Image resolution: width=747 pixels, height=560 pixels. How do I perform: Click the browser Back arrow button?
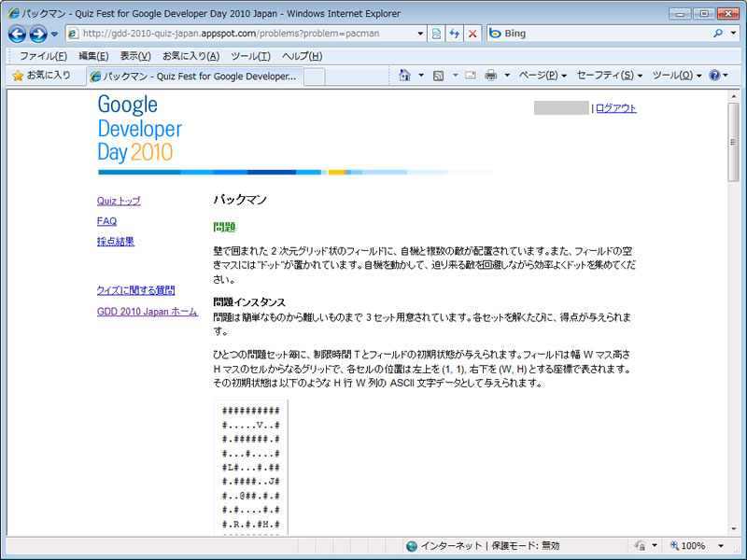tap(17, 35)
